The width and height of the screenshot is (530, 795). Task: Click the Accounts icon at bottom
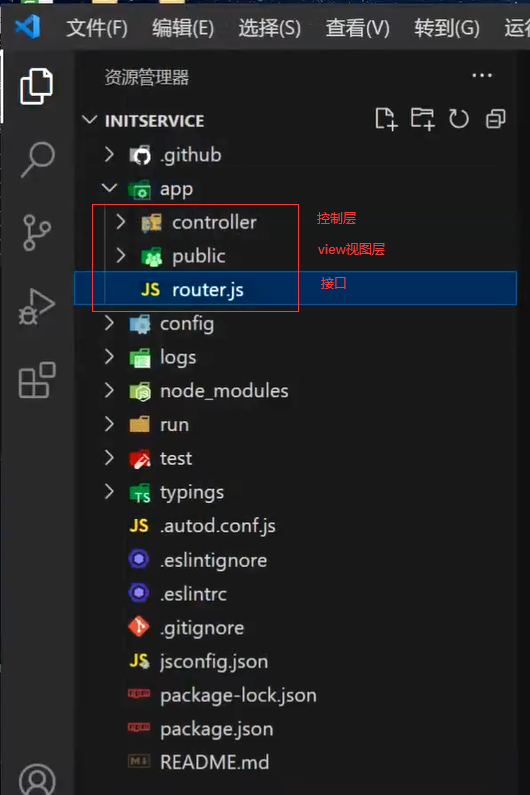click(37, 780)
